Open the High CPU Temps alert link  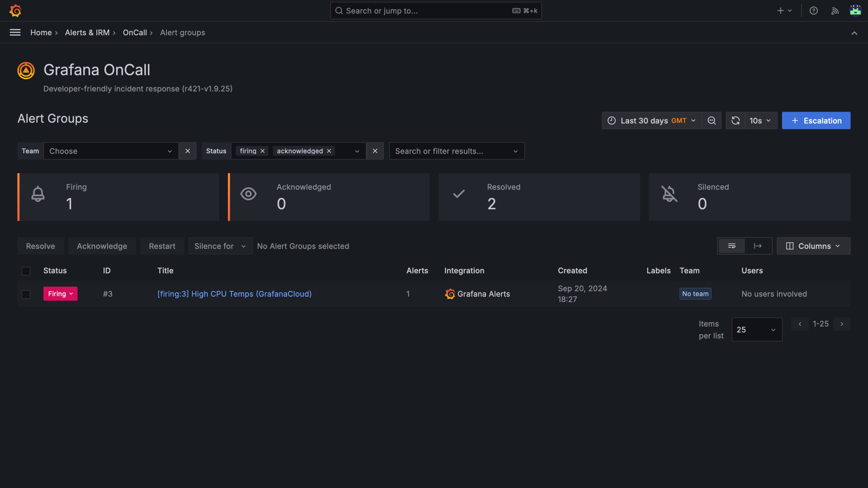point(234,294)
